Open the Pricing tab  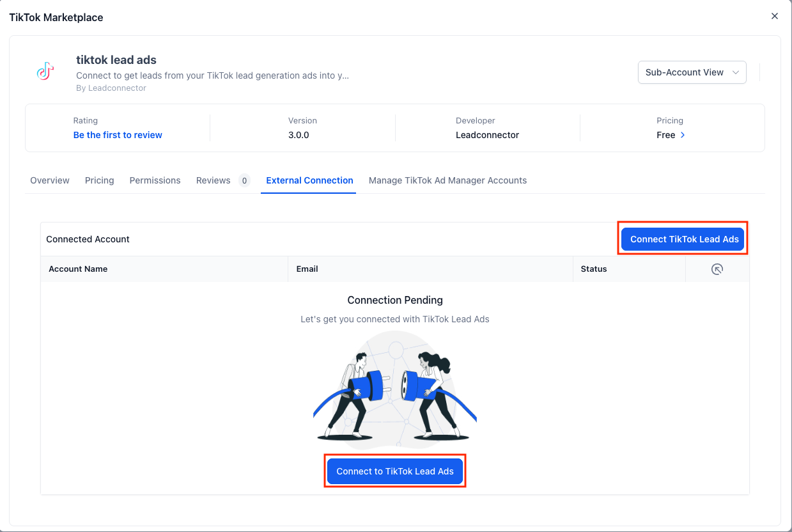coord(100,180)
